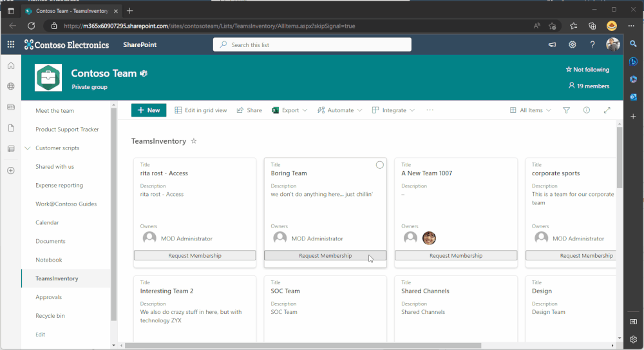
Task: Open the user profile picture in SharePoint header
Action: 613,44
